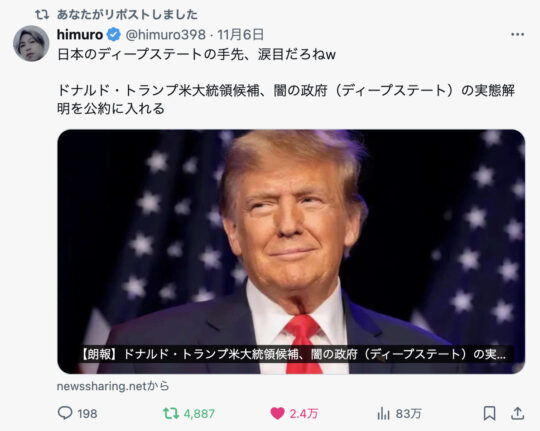Open the link card preview image
The image size is (540, 431).
coord(291,252)
